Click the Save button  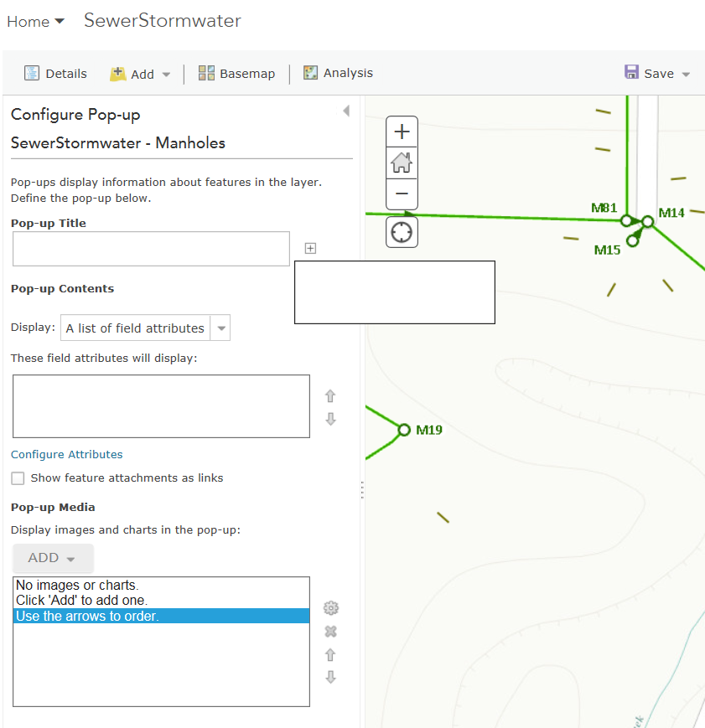point(657,74)
